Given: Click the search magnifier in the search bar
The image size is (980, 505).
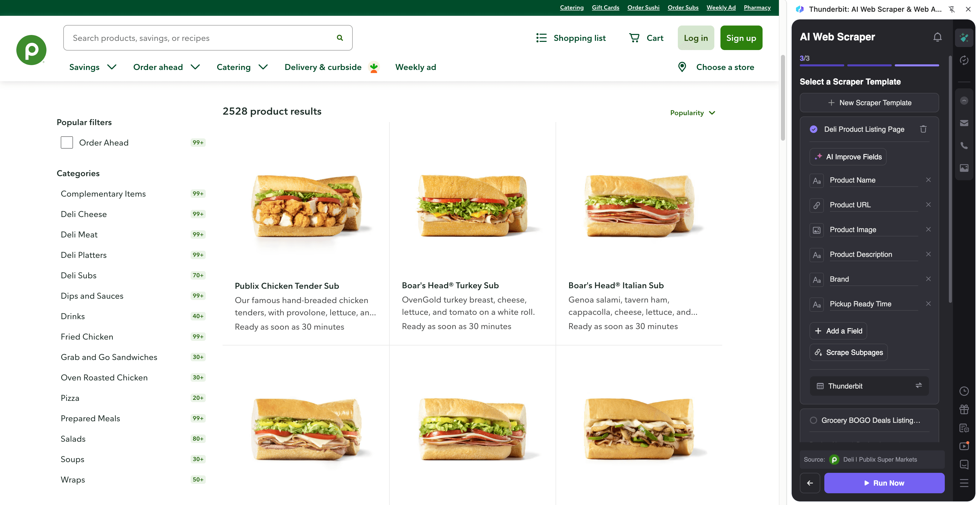Looking at the screenshot, I should (x=340, y=38).
